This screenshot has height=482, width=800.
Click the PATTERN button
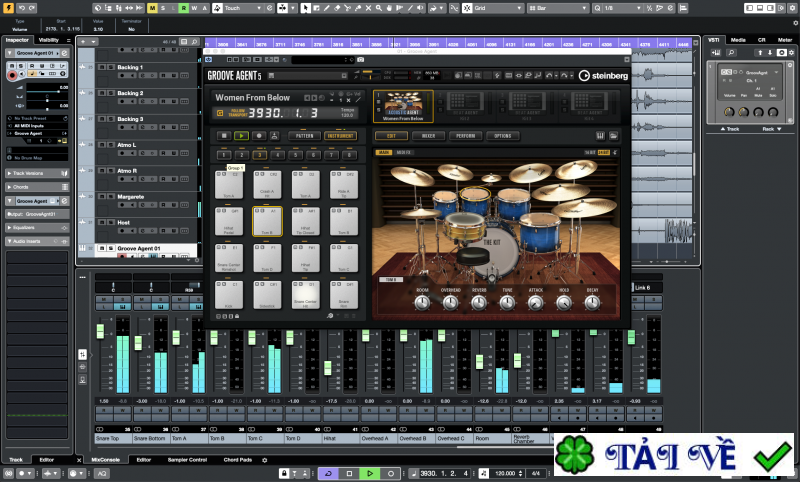[x=303, y=135]
